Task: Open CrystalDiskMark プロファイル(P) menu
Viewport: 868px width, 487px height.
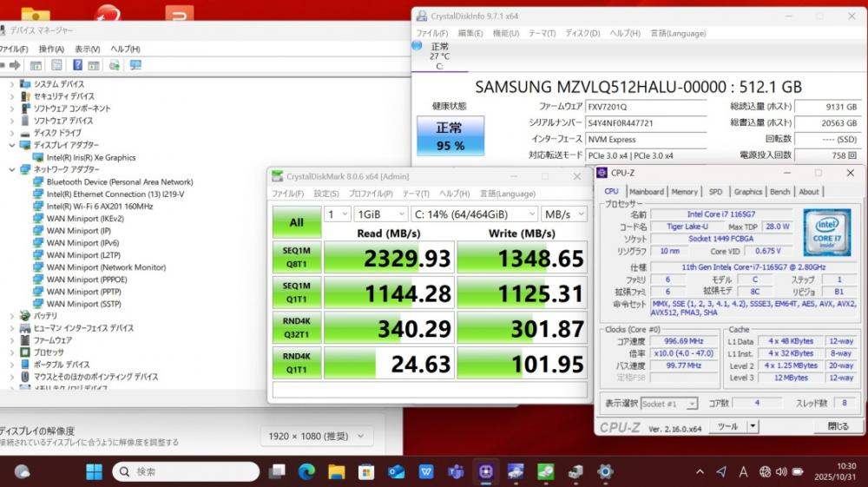Action: point(371,194)
